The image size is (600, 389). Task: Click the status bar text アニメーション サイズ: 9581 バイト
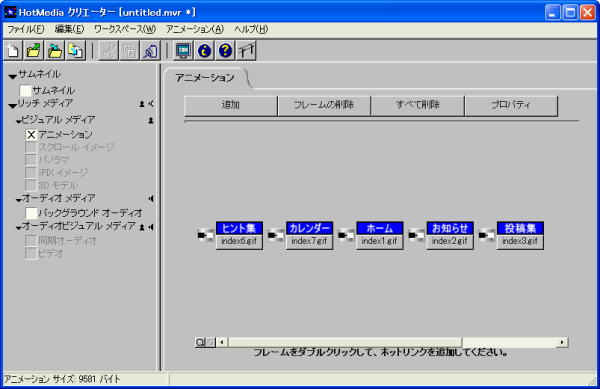tap(62, 379)
